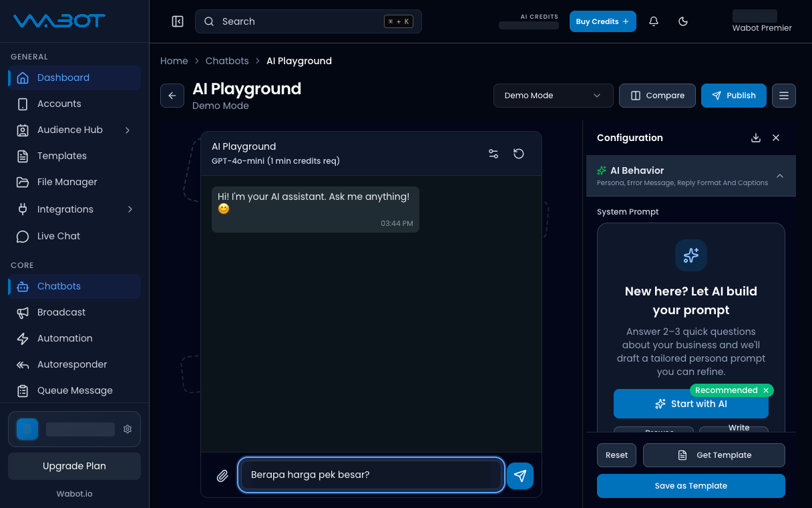Open Autoresponder in sidebar
Image resolution: width=812 pixels, height=508 pixels.
(x=74, y=364)
